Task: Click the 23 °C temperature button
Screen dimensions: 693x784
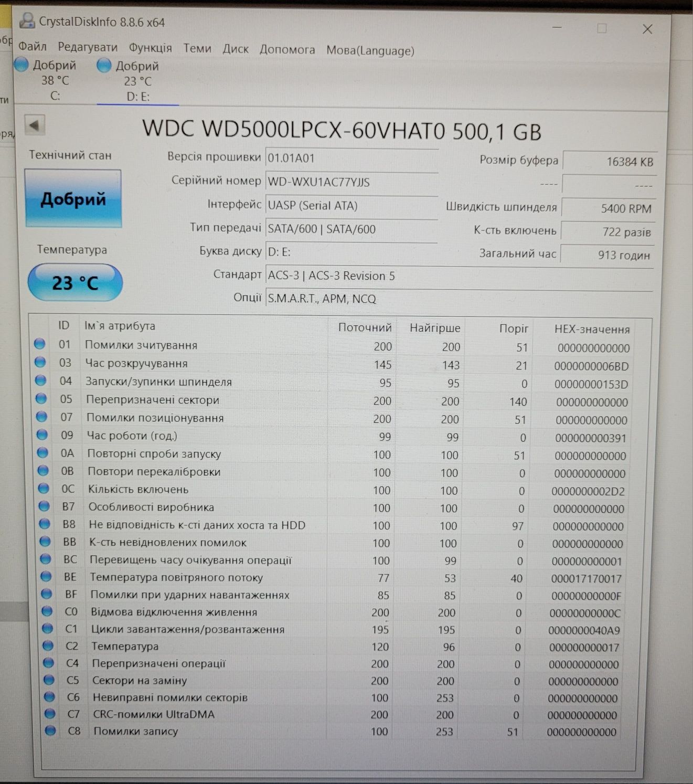Action: coord(75,283)
